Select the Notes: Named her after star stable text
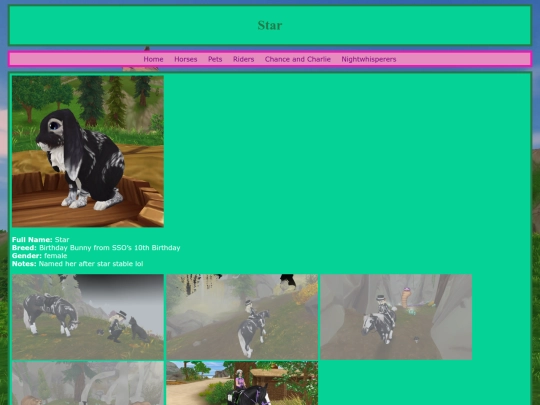The height and width of the screenshot is (405, 540). point(77,264)
